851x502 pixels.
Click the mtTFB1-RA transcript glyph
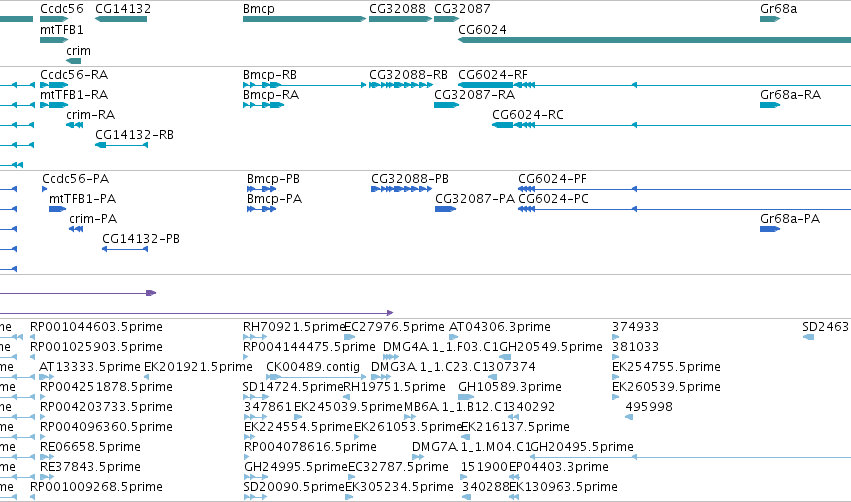(x=54, y=105)
